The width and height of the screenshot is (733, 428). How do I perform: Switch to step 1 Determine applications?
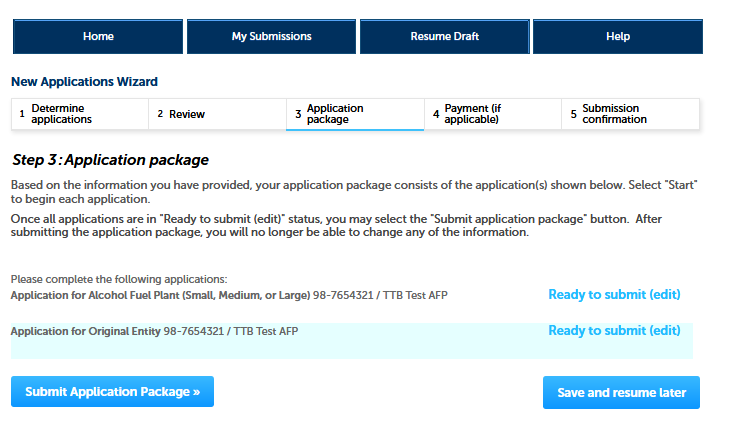79,114
